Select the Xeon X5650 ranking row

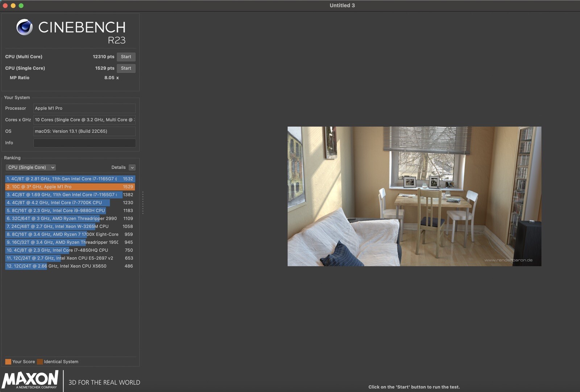70,266
